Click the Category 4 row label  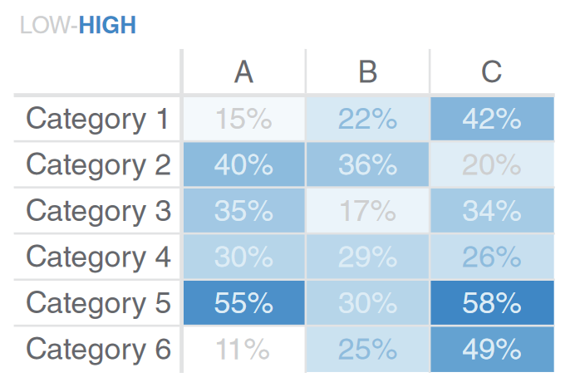(x=98, y=257)
